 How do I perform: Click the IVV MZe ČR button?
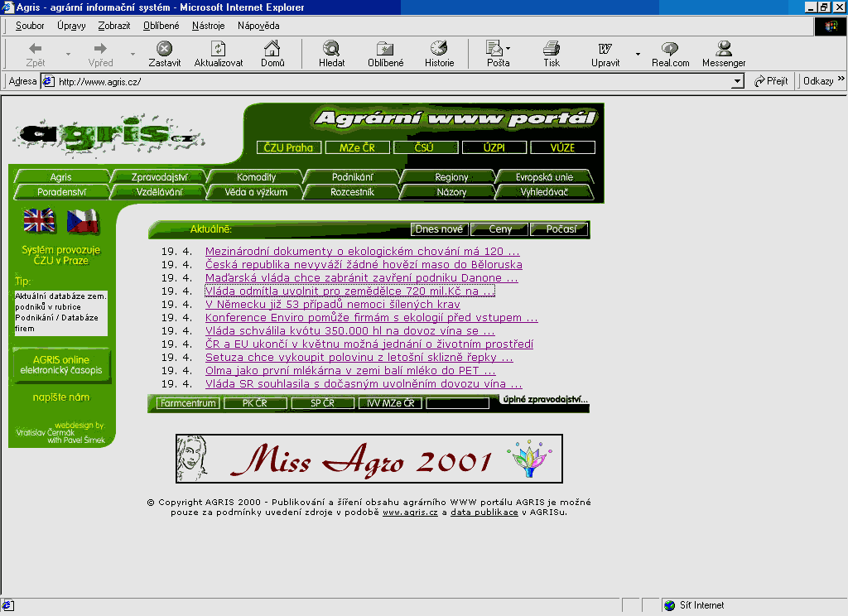click(x=391, y=403)
